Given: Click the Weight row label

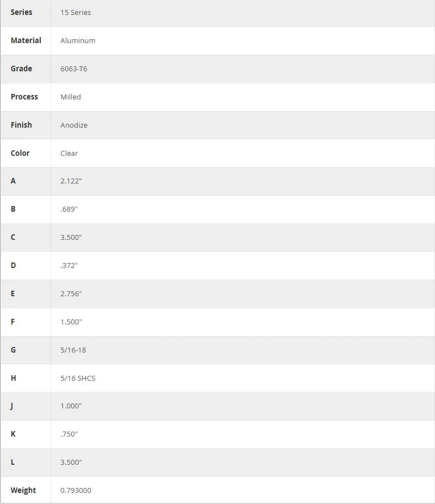Looking at the screenshot, I should (x=23, y=490).
